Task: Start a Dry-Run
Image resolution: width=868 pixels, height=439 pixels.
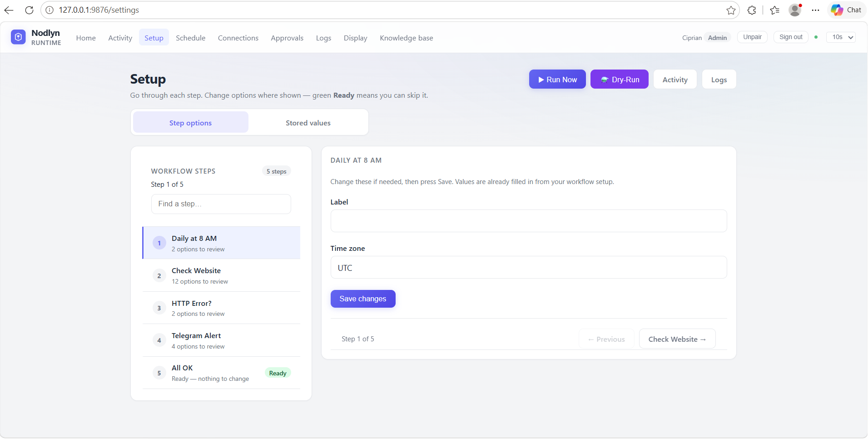Action: pos(619,79)
